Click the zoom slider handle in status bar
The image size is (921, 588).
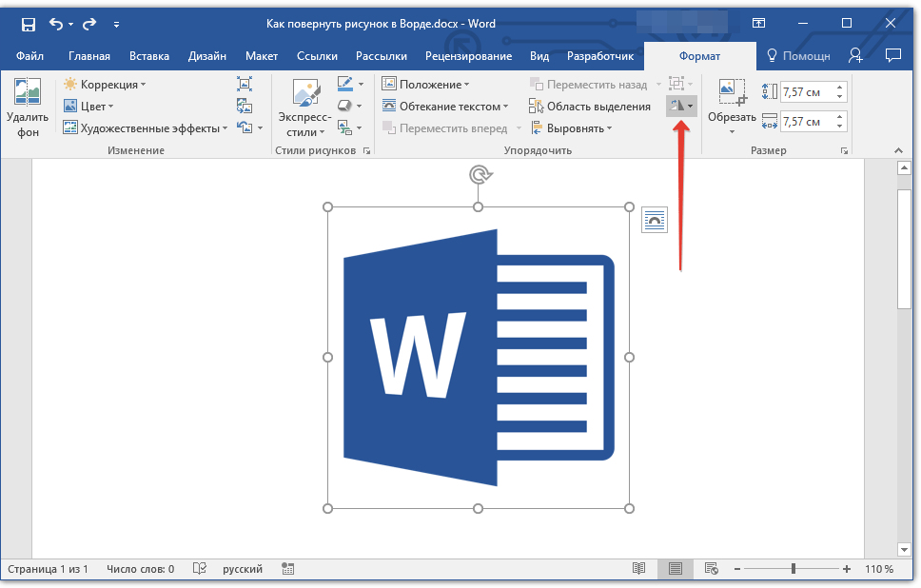pos(794,569)
